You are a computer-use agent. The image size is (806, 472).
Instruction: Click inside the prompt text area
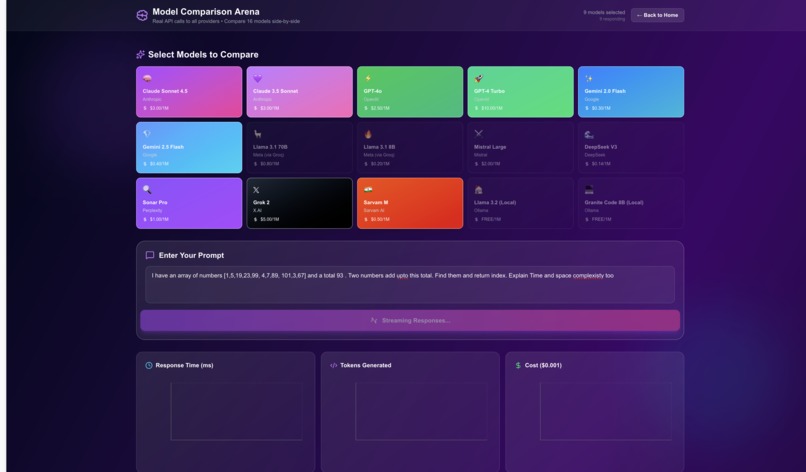(x=410, y=284)
